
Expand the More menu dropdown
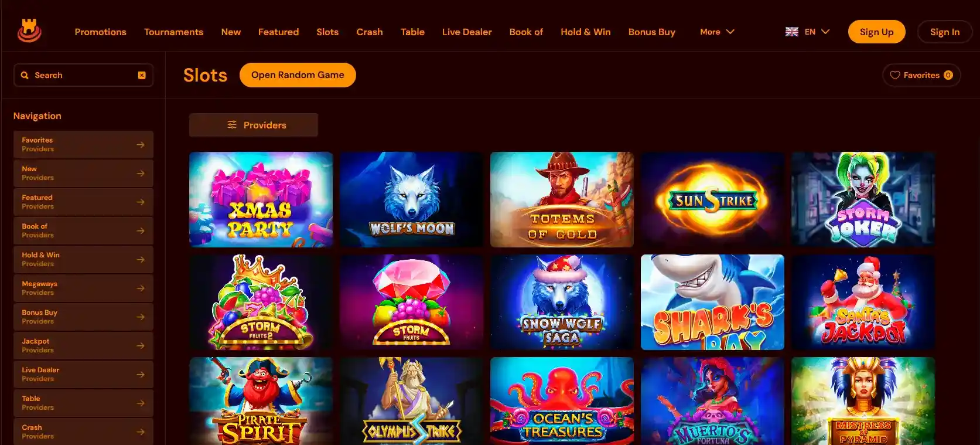[x=717, y=32]
